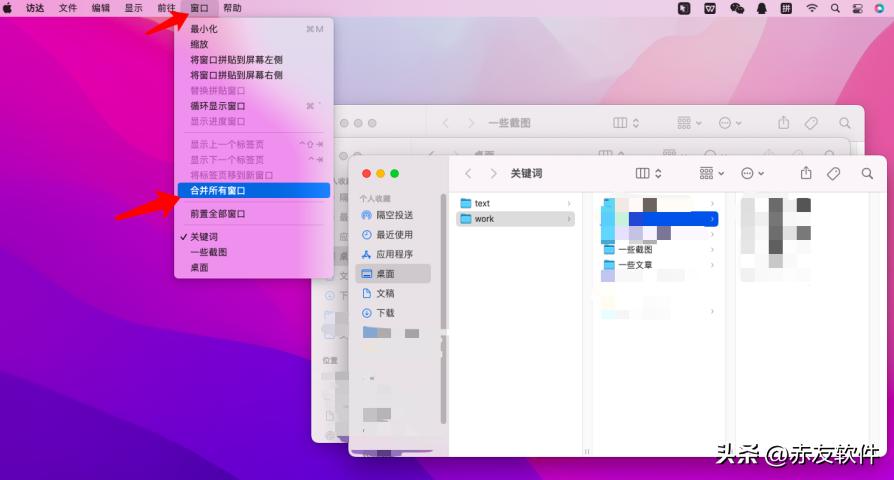The image size is (894, 480).
Task: Switch to 一些截图 window in menu list
Action: point(254,252)
